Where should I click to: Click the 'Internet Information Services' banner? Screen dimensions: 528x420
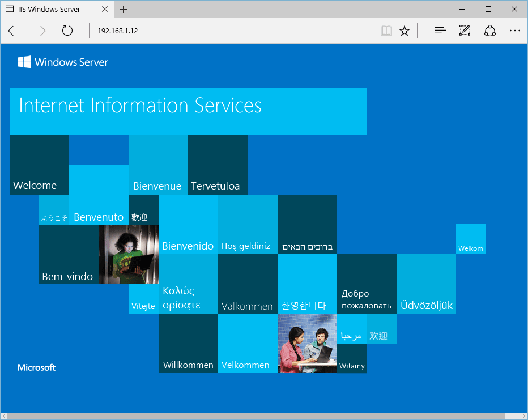click(x=188, y=111)
